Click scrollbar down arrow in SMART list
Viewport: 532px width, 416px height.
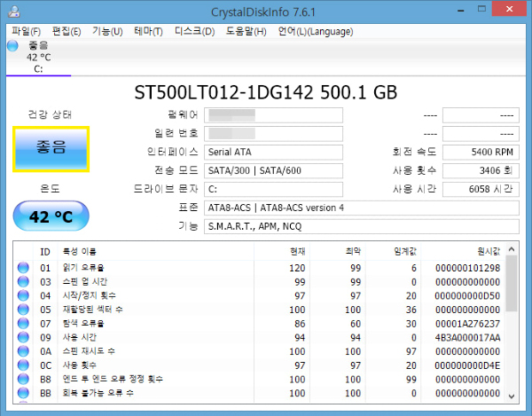point(512,396)
